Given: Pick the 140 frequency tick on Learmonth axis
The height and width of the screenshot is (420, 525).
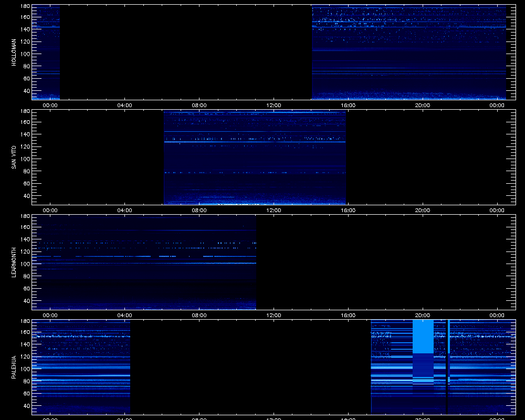Looking at the screenshot, I should click(x=25, y=239).
